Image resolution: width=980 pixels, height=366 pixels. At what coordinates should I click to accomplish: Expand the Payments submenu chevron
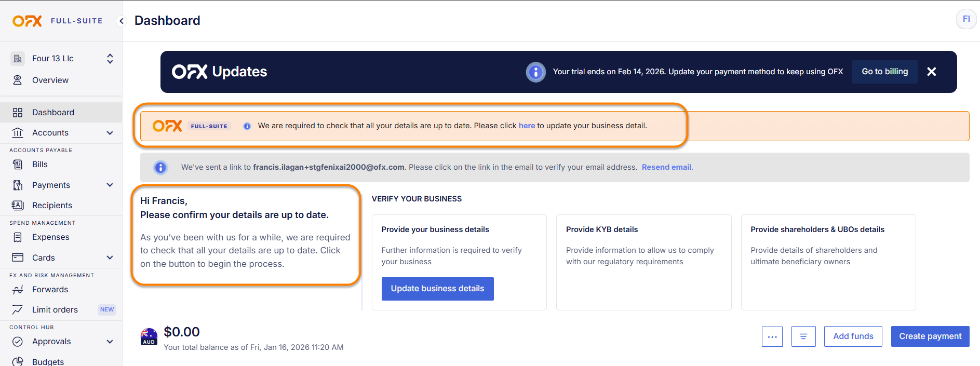click(110, 185)
